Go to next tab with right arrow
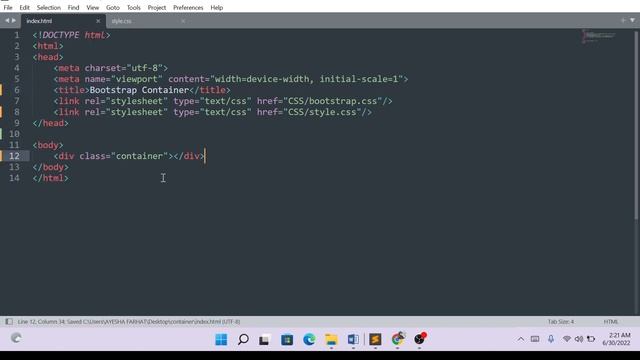 [13, 20]
